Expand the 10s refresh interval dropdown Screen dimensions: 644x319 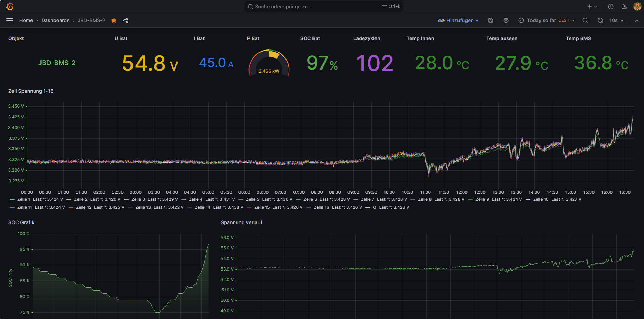(x=616, y=20)
